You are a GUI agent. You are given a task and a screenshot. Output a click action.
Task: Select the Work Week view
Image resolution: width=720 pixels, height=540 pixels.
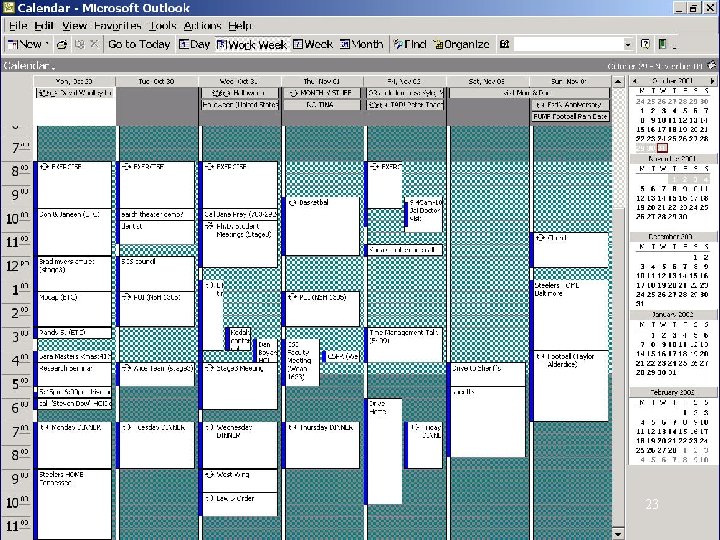[x=252, y=45]
